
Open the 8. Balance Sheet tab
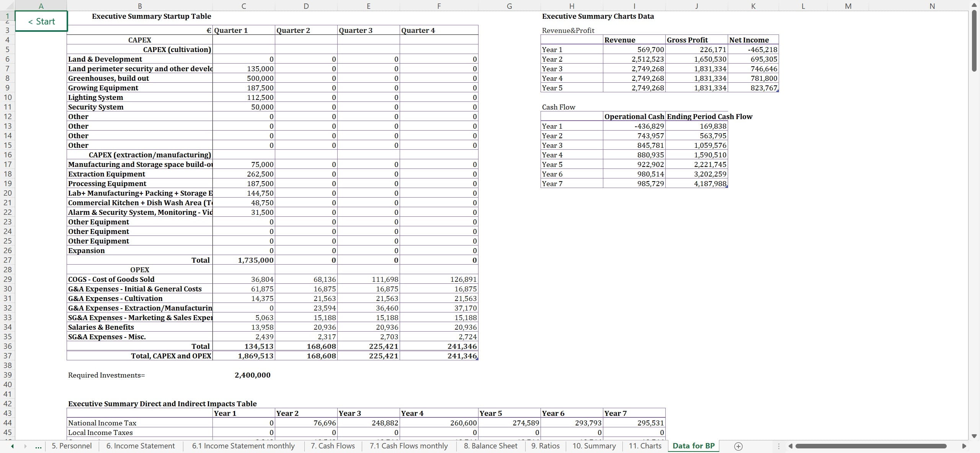(x=490, y=446)
